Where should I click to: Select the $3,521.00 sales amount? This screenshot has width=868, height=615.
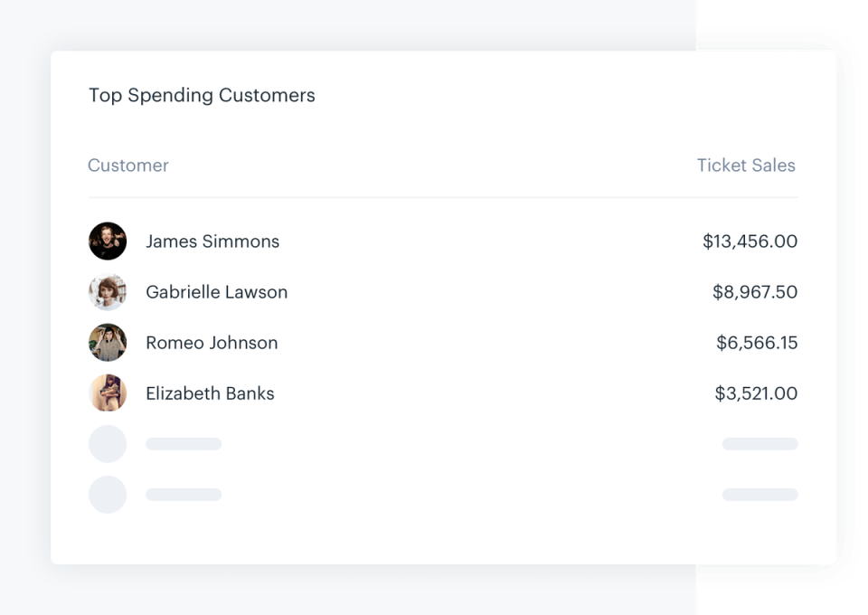tap(756, 393)
